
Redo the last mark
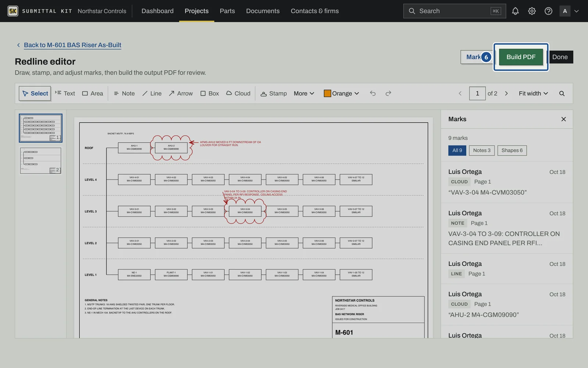pyautogui.click(x=388, y=93)
